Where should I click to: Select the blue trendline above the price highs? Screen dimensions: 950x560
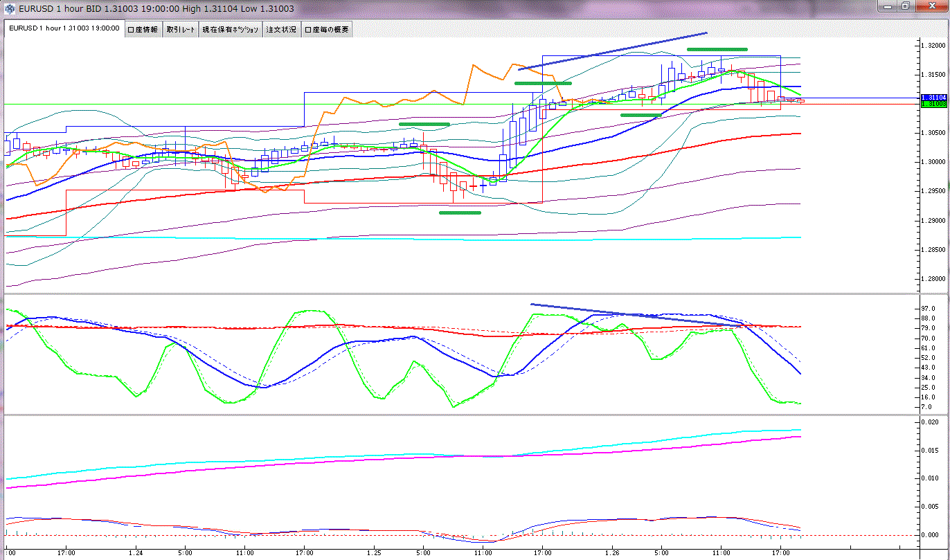tap(613, 51)
